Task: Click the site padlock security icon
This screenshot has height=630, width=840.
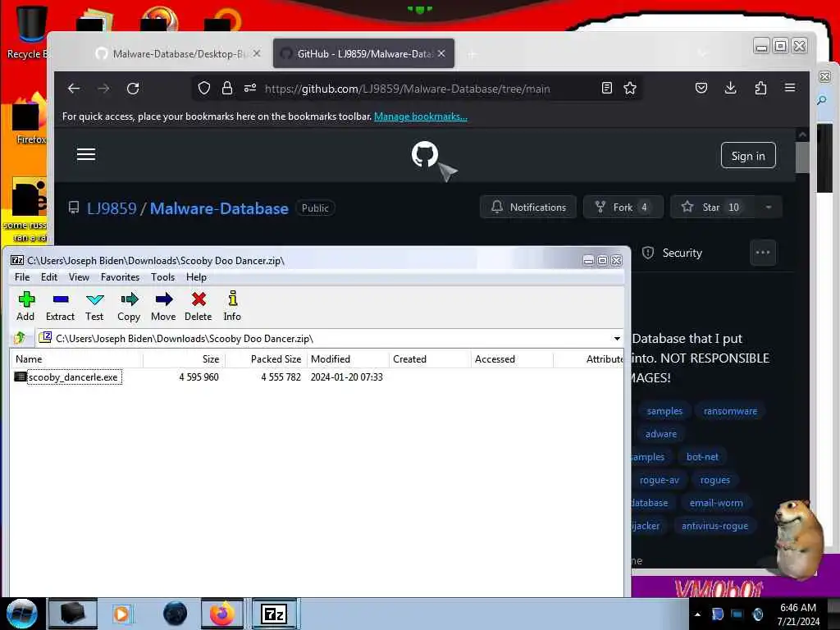Action: coord(227,89)
